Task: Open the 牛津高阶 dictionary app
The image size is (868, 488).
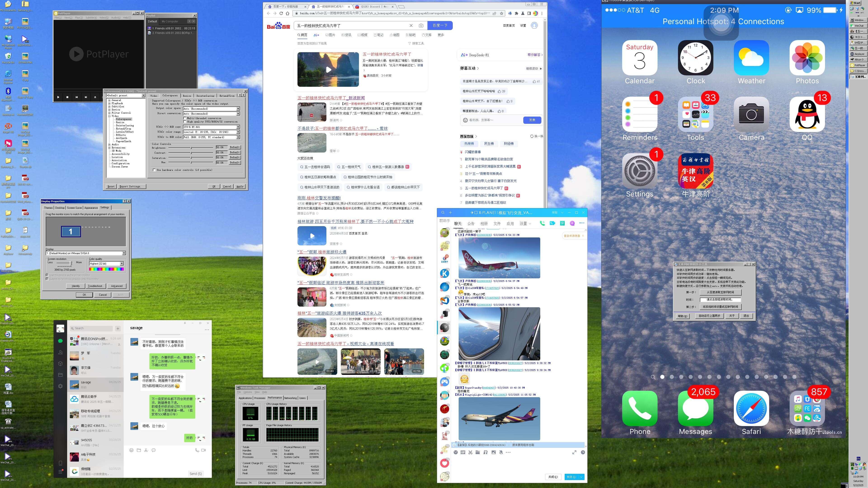Action: coord(696,171)
